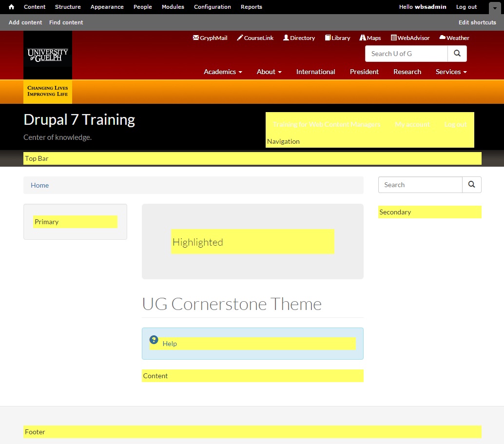This screenshot has height=444, width=504.
Task: Click the University of Guelph logo
Action: point(48,55)
